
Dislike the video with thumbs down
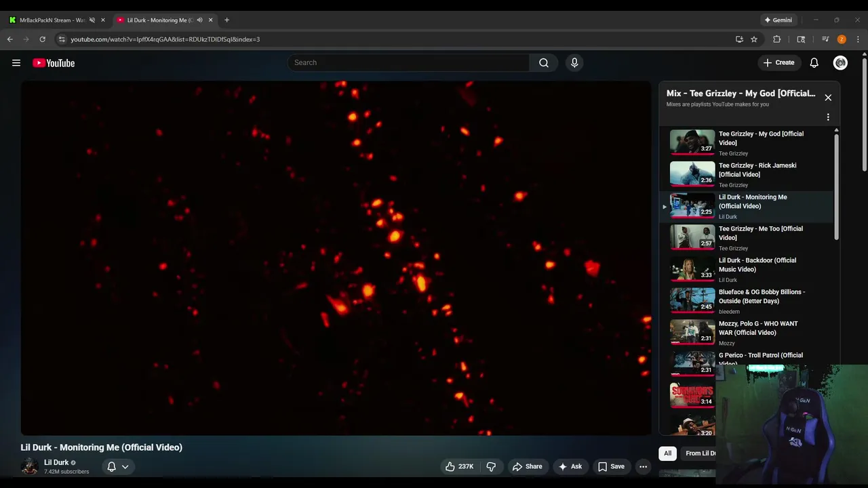[x=491, y=466]
